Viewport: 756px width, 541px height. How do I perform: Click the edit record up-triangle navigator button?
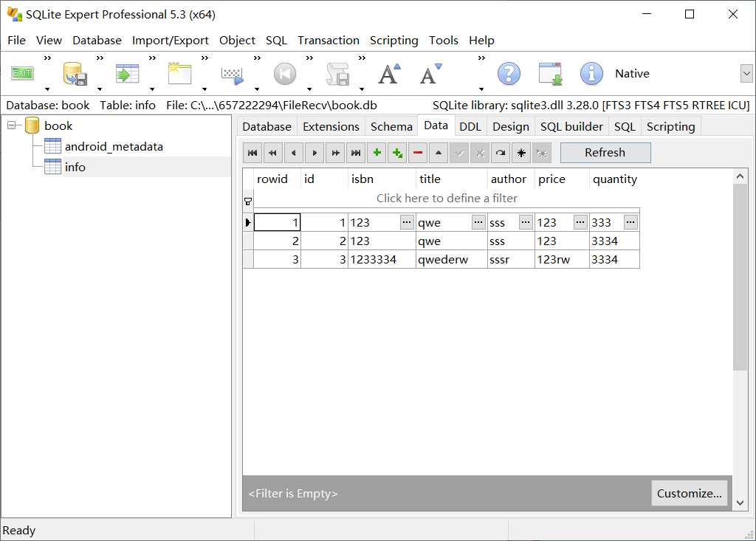439,153
